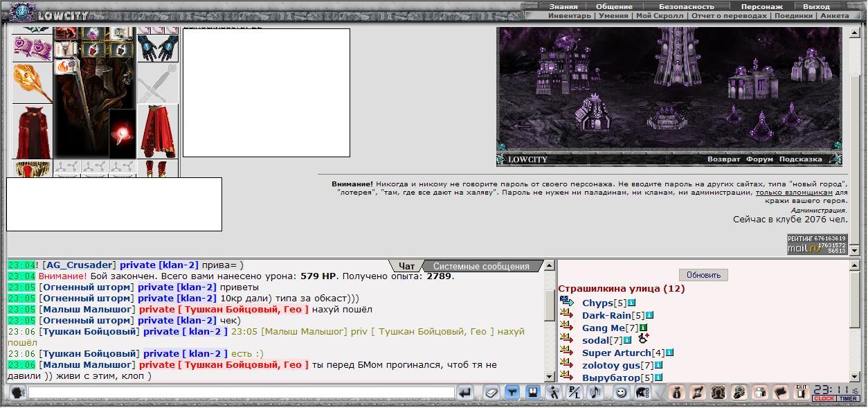The width and height of the screenshot is (868, 408).
Task: Click the gift box icon
Action: [760, 393]
